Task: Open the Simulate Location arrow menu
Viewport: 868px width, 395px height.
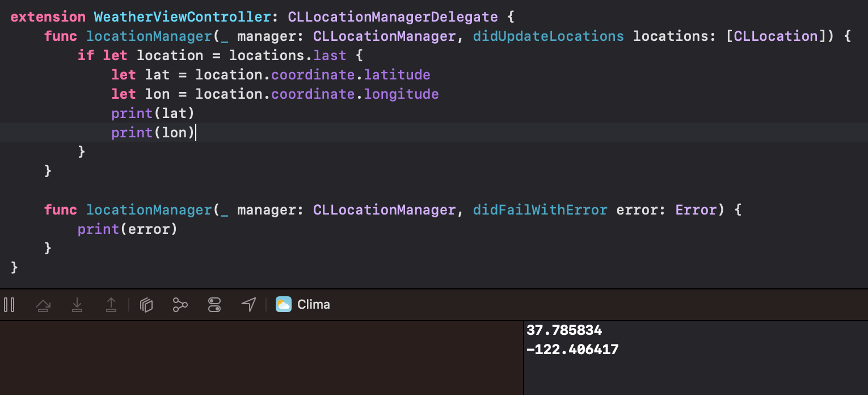Action: click(x=248, y=305)
